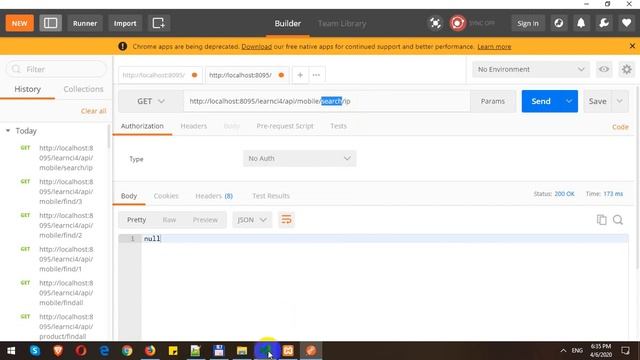Click the Params button

pyautogui.click(x=493, y=101)
